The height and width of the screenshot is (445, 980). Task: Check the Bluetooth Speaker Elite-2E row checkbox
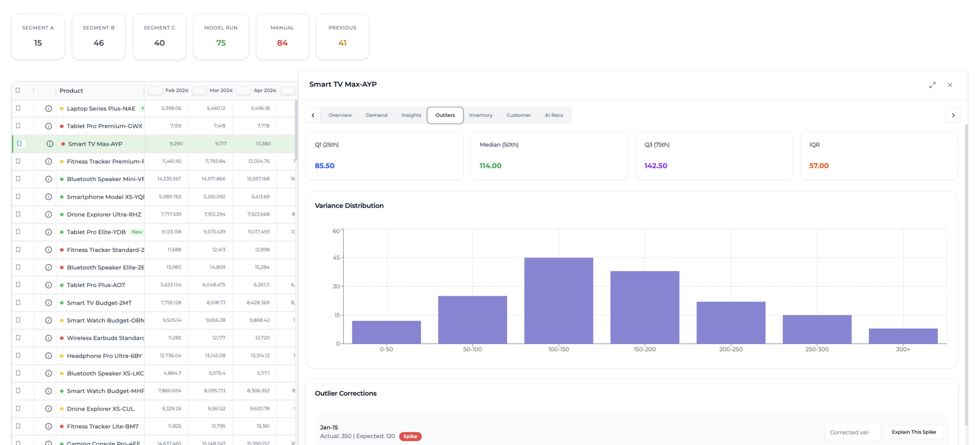(x=18, y=267)
